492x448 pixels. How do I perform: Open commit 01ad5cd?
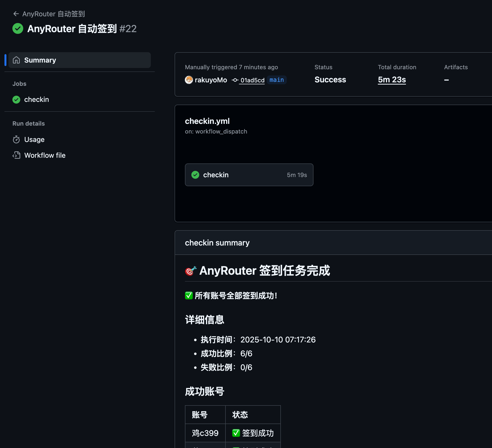pyautogui.click(x=252, y=80)
